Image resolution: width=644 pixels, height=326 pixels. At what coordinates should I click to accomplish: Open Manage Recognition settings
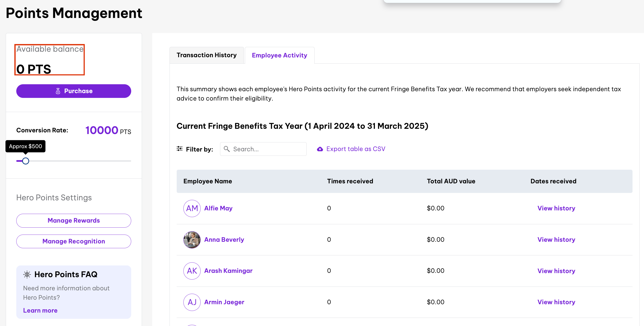point(73,241)
